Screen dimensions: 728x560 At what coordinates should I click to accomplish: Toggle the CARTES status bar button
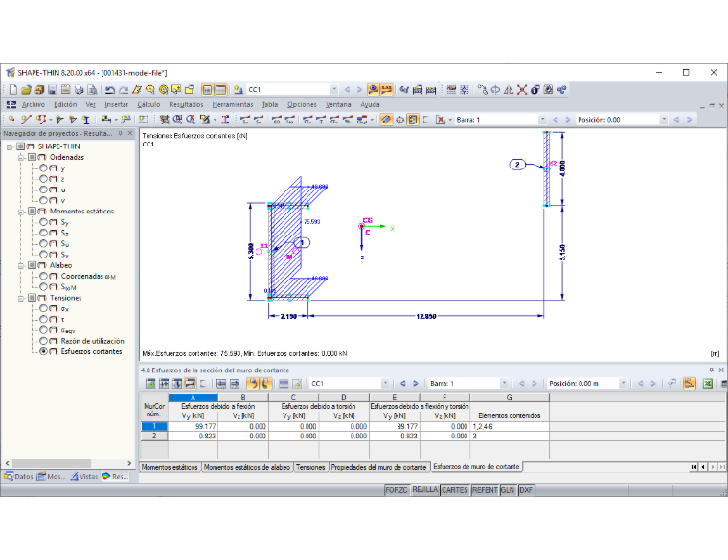pyautogui.click(x=455, y=490)
